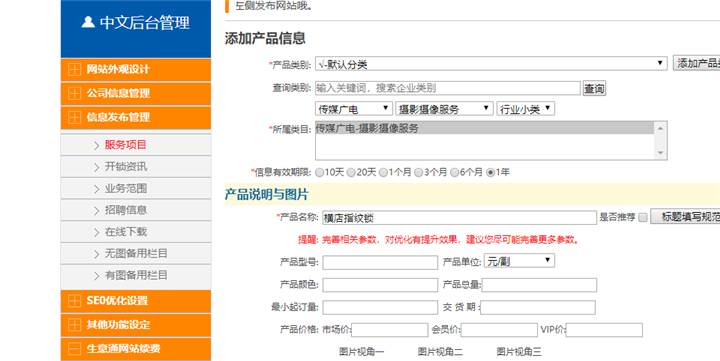Click plus icon beside 其他功能设定
720x361 pixels.
[x=74, y=325]
